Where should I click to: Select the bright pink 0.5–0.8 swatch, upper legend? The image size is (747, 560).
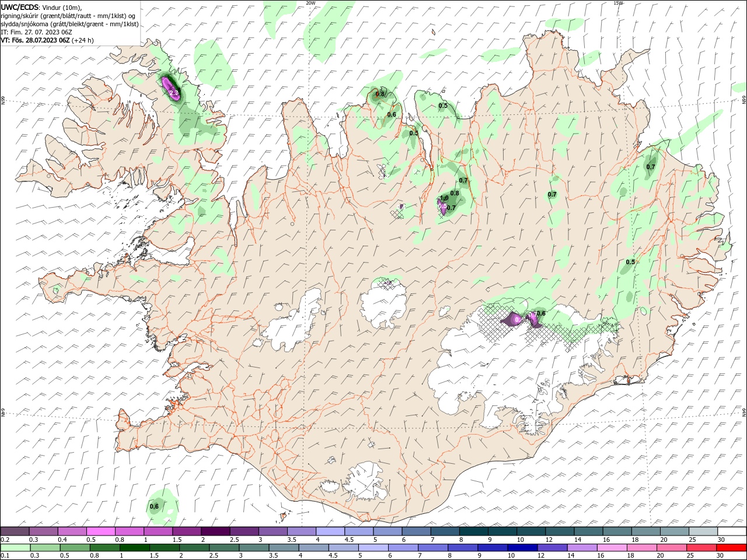click(x=100, y=531)
